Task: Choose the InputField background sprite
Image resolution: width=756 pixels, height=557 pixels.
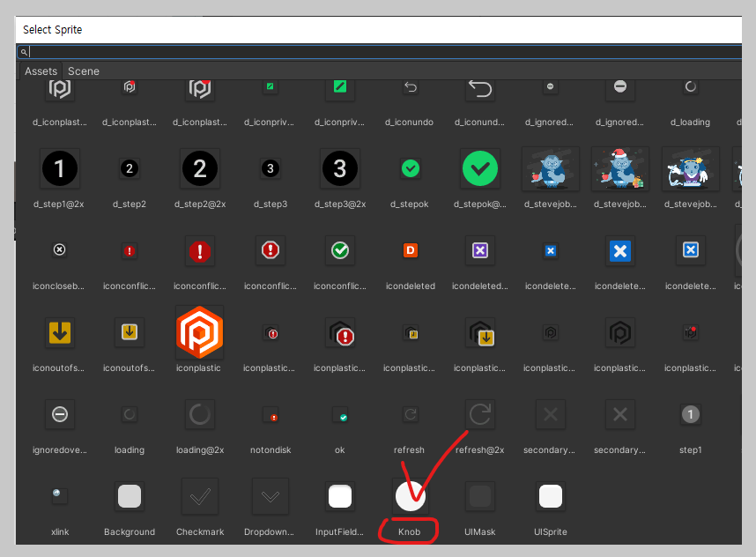Action: point(340,496)
